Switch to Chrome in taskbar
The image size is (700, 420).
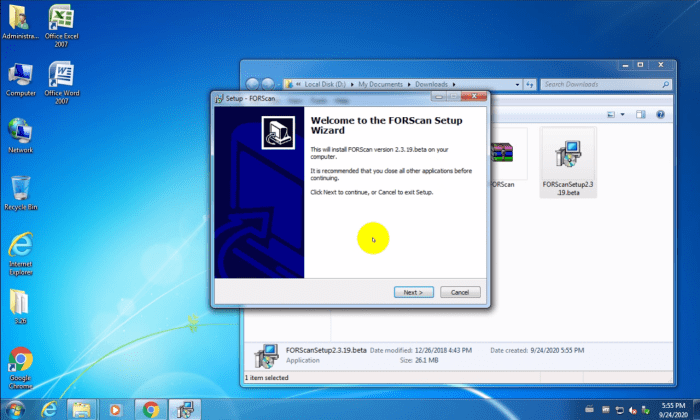click(150, 409)
